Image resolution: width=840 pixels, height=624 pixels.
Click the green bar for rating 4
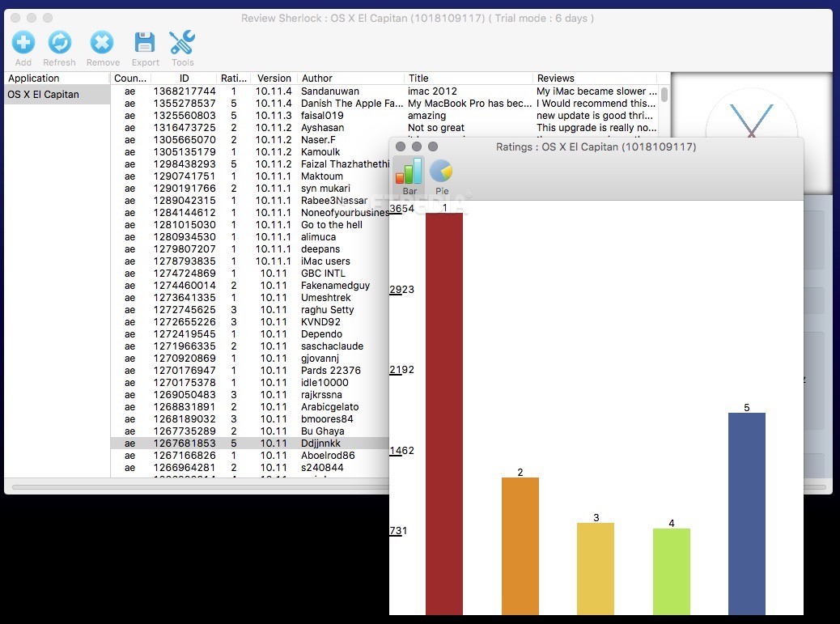click(x=671, y=571)
